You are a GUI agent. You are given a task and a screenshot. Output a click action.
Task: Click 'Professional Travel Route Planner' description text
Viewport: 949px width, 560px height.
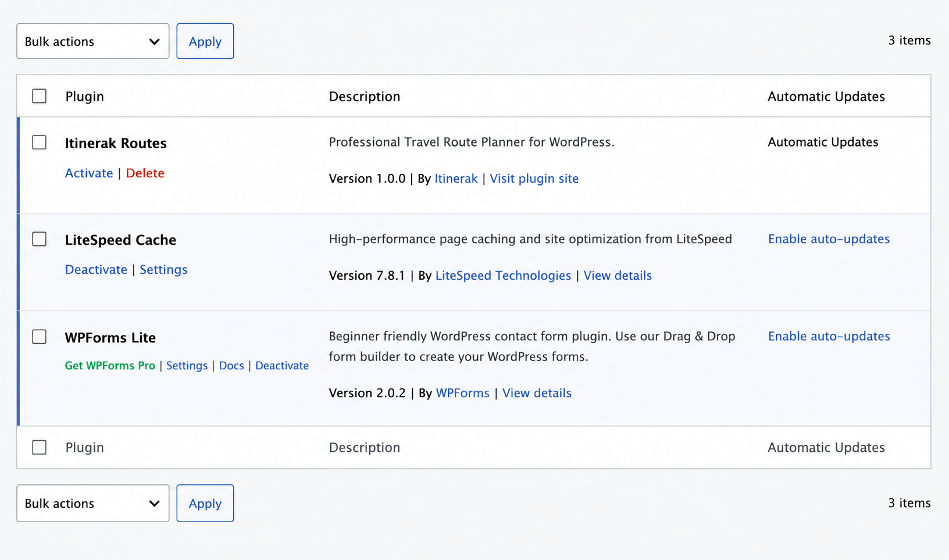click(472, 142)
